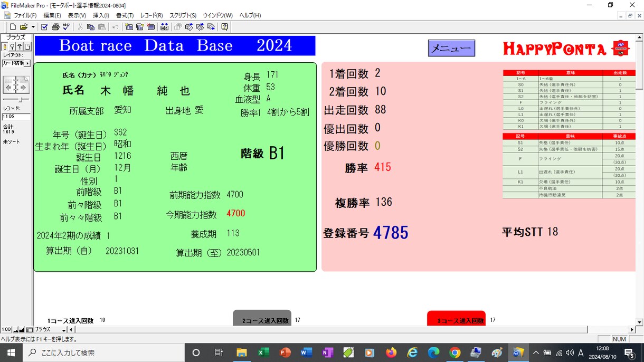644x362 pixels.
Task: Toggle the status area show/hide control
Action: click(x=30, y=330)
